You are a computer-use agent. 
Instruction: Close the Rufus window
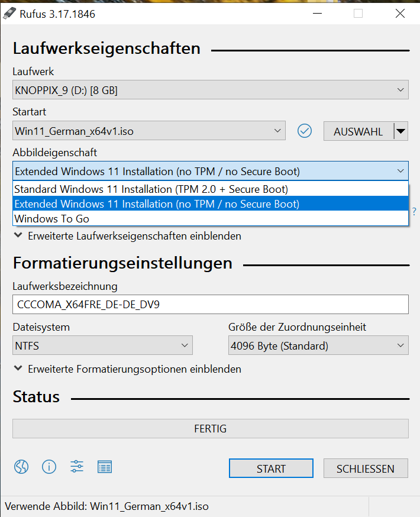pos(400,14)
